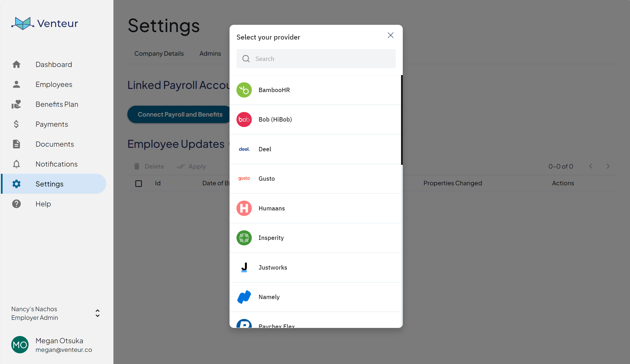Go to next page of employee updates
This screenshot has width=630, height=364.
click(608, 166)
